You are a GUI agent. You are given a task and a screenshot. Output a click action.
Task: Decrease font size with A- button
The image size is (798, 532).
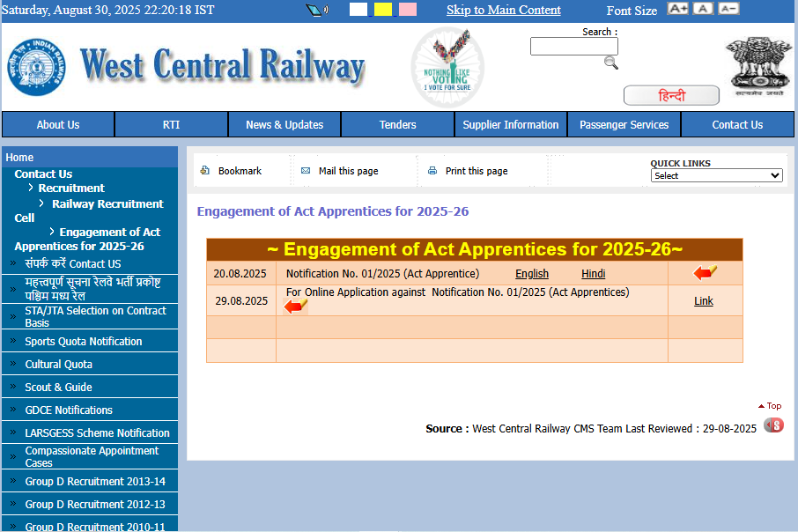pyautogui.click(x=728, y=9)
